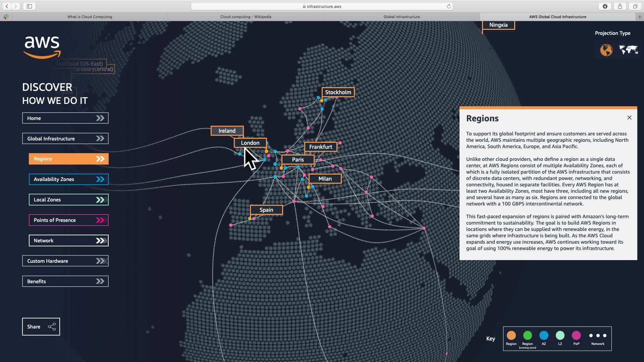Viewport: 644px width, 362px height.
Task: Select the globe projection type icon
Action: point(606,50)
